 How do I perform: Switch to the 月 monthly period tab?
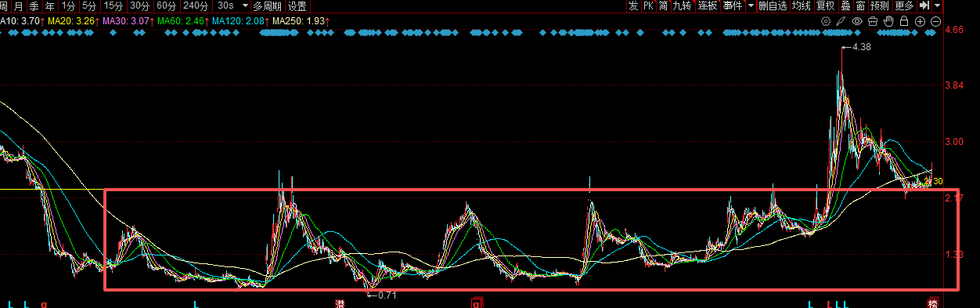click(x=19, y=5)
